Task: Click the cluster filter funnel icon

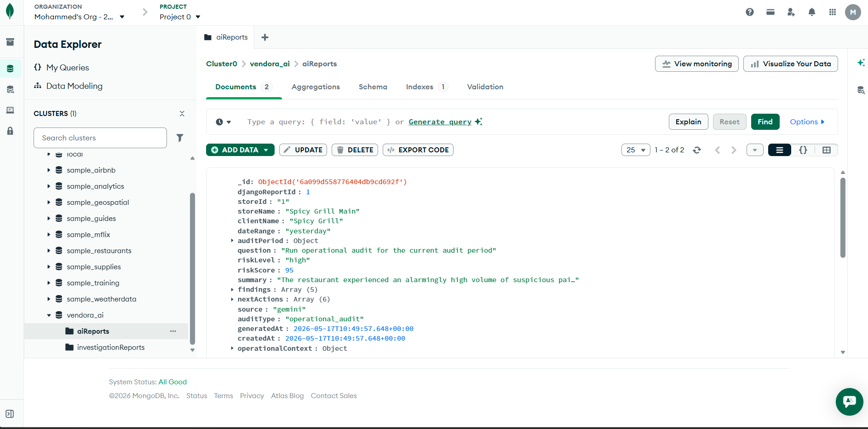Action: pos(180,138)
